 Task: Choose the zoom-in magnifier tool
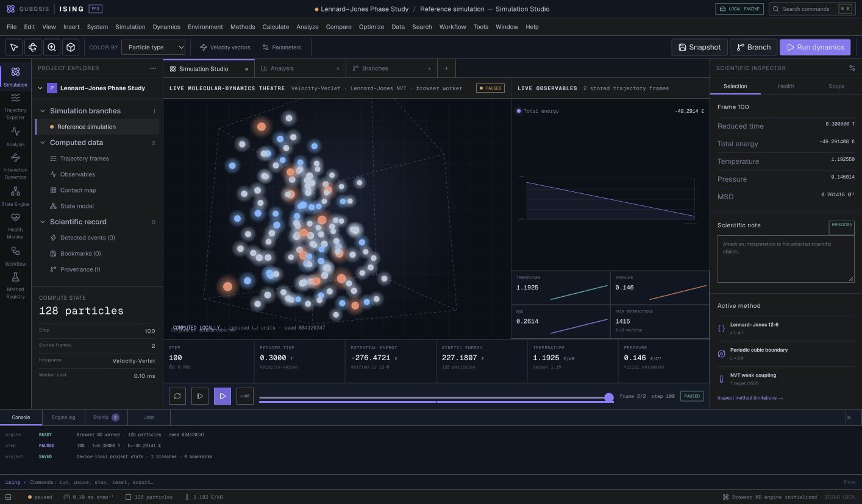[52, 47]
